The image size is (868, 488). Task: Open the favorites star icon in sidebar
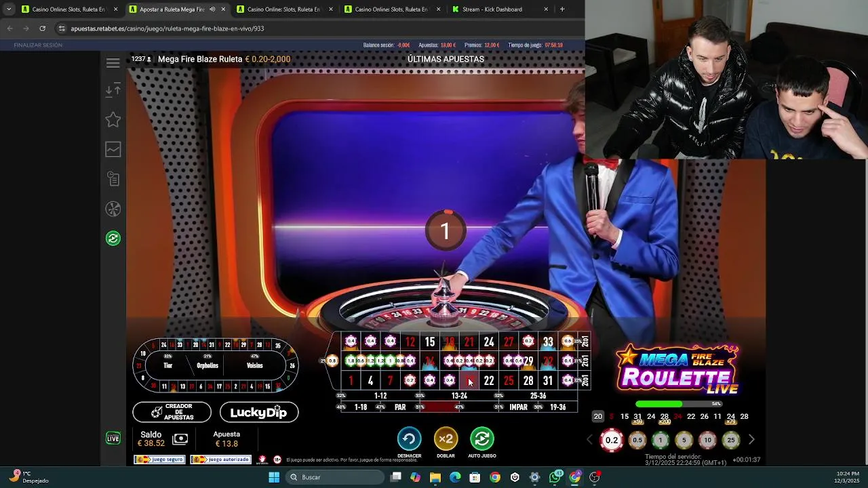click(x=113, y=120)
